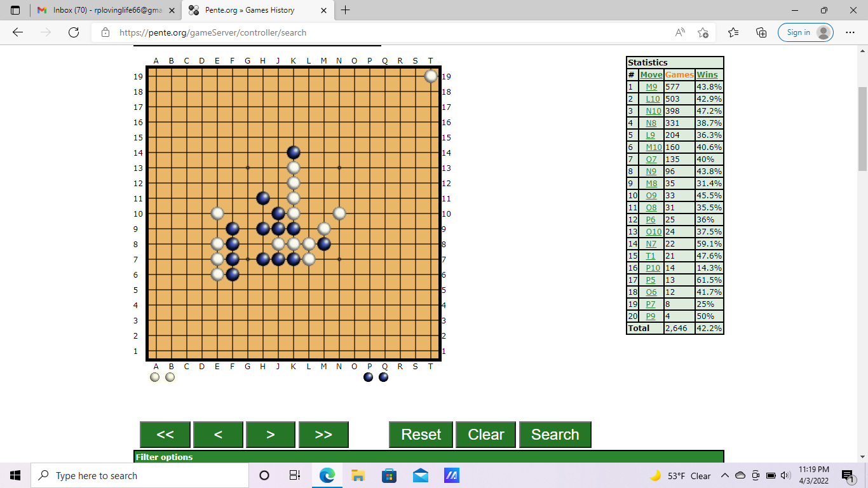Click the white stone at T19
Screen dimensions: 868x488
click(x=431, y=76)
